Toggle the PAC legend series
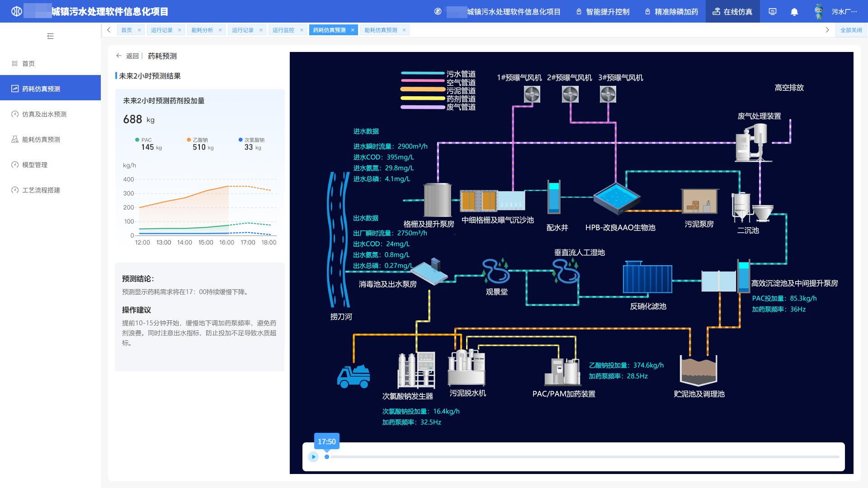Screen dimensions: 868x488 coord(146,140)
